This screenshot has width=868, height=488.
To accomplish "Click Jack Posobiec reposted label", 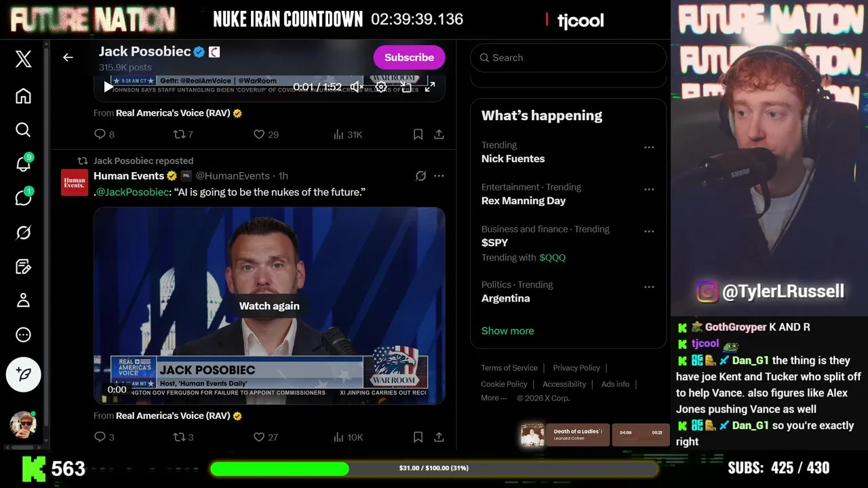I will point(143,161).
